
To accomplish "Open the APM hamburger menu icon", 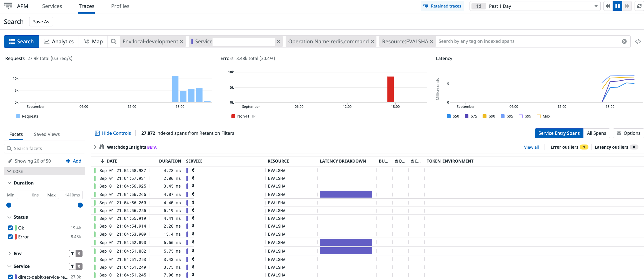I will tap(8, 6).
